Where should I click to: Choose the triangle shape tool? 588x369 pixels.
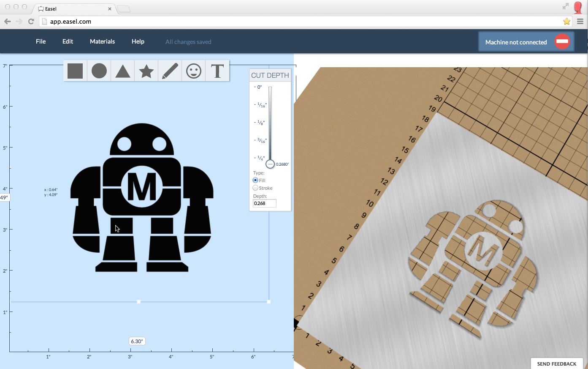coord(122,71)
